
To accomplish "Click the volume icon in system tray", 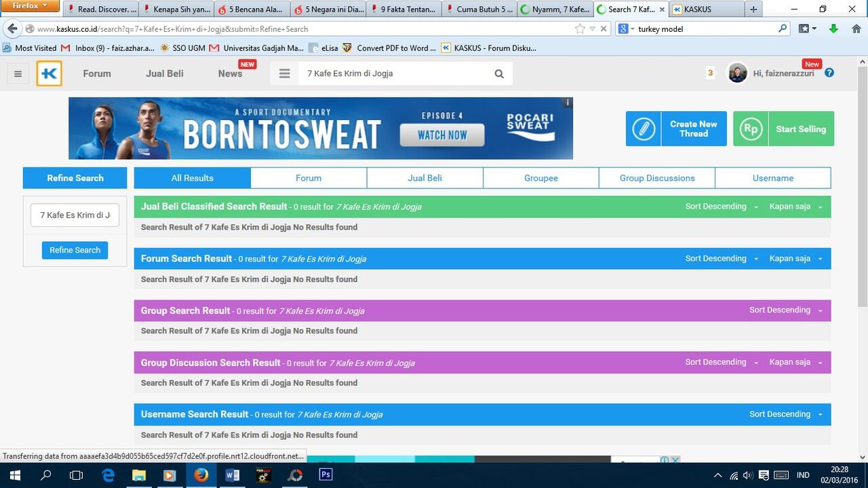I will point(748,475).
